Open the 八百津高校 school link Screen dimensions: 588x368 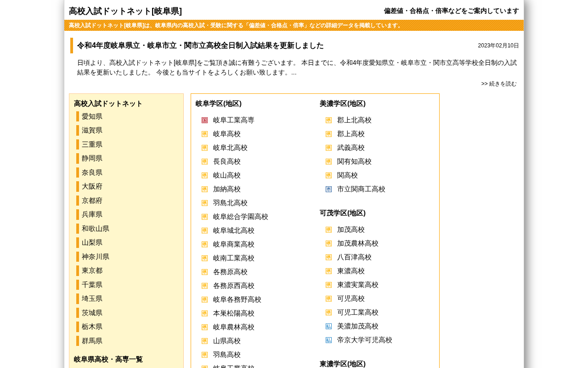[x=354, y=257]
